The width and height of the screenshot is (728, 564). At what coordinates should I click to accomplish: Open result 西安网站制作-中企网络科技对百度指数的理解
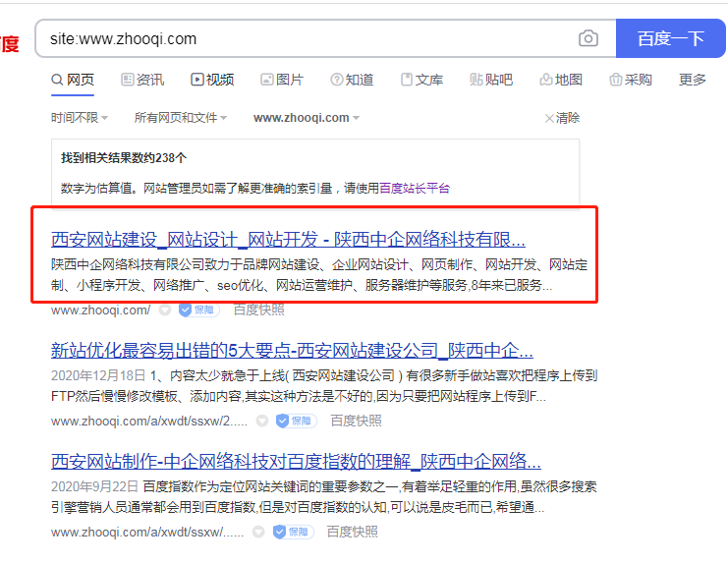tap(297, 462)
